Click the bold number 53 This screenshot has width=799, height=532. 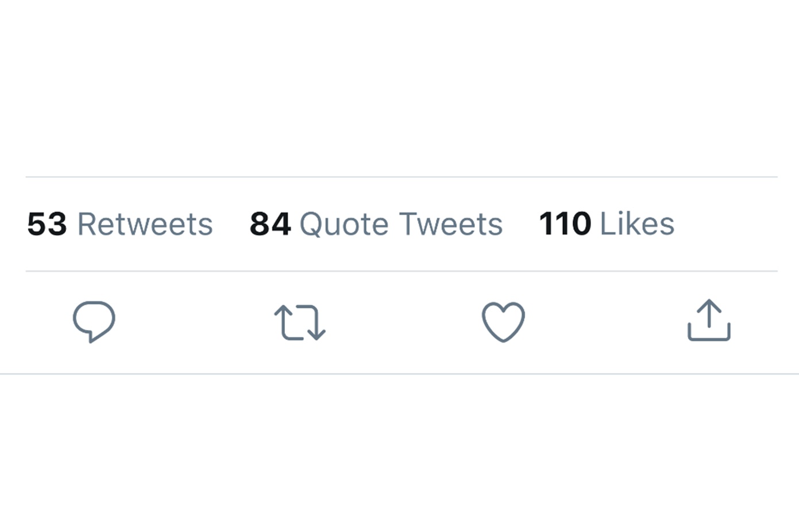(47, 224)
